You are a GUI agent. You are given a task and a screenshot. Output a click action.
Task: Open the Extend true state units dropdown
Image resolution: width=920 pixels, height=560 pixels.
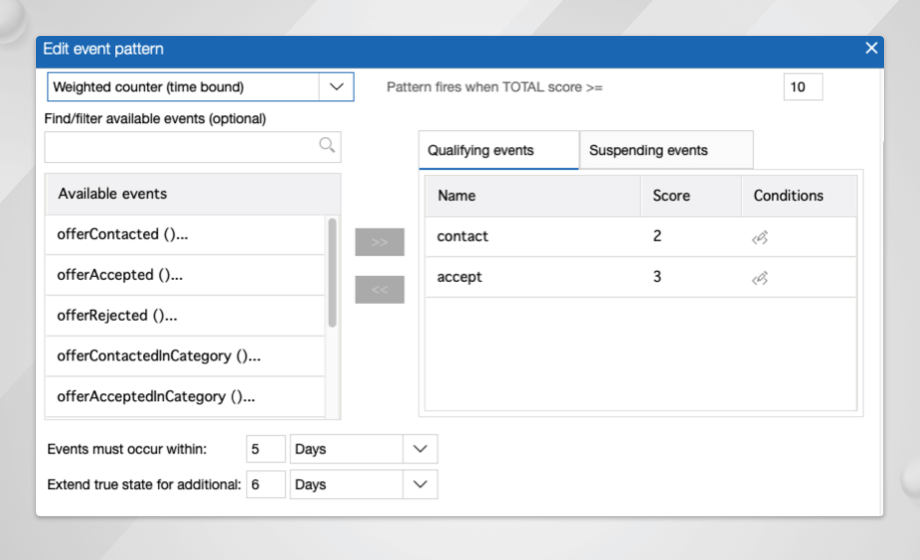[x=419, y=484]
